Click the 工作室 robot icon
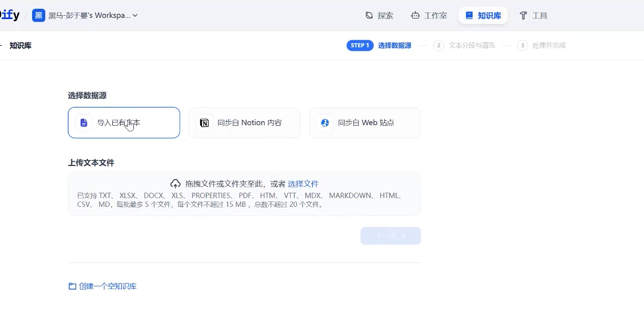The width and height of the screenshot is (644, 319). (415, 16)
